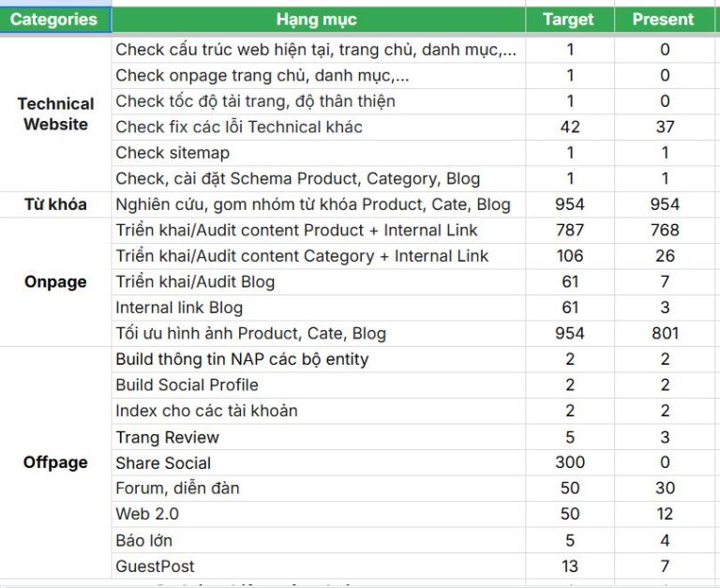
Task: Click Target value 300 for Share Social
Action: [570, 463]
